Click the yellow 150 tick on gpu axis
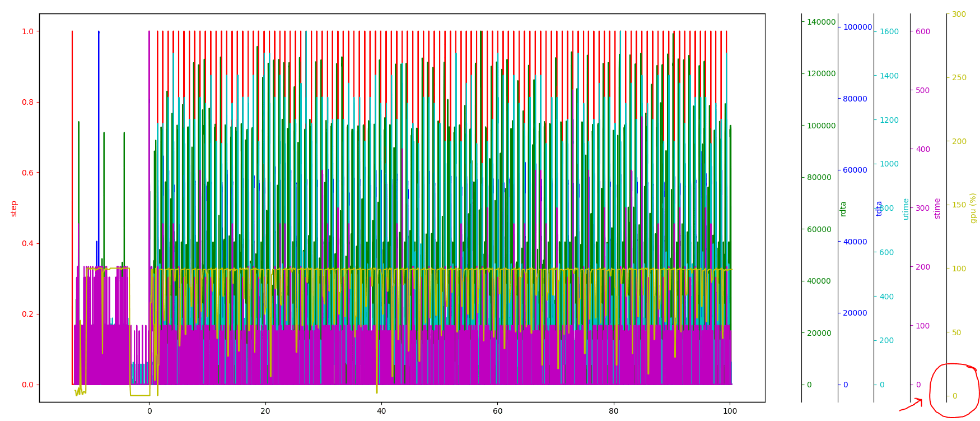The height and width of the screenshot is (421, 980). click(x=959, y=205)
